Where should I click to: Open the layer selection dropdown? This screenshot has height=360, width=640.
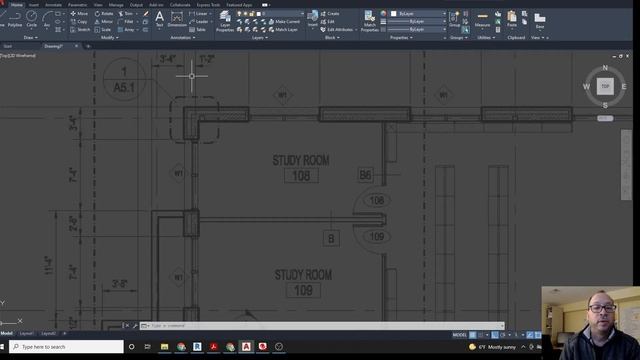tap(271, 13)
